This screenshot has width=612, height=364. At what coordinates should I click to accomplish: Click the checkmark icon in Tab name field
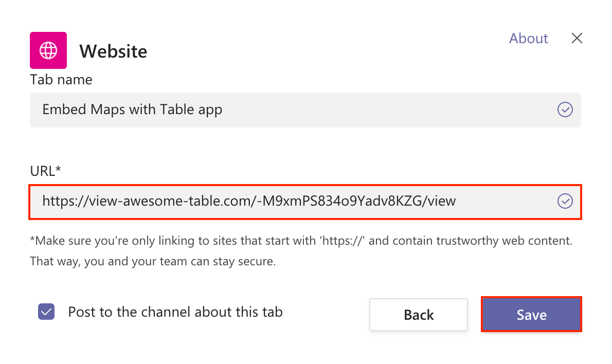[565, 110]
